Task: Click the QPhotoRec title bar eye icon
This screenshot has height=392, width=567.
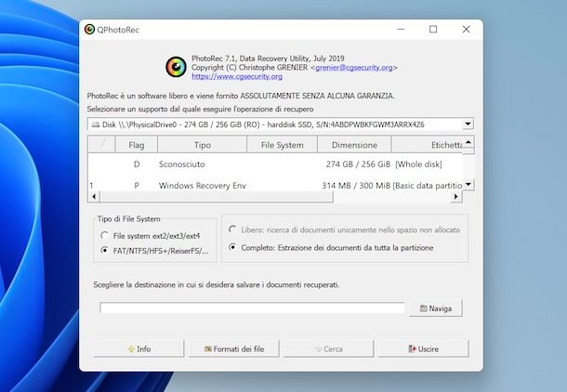Action: click(x=89, y=30)
